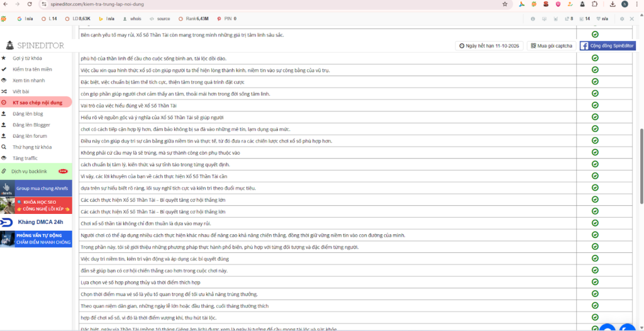The width and height of the screenshot is (644, 331).
Task: Select 'Kiểm tra tên miền' in sidebar
Action: point(32,69)
